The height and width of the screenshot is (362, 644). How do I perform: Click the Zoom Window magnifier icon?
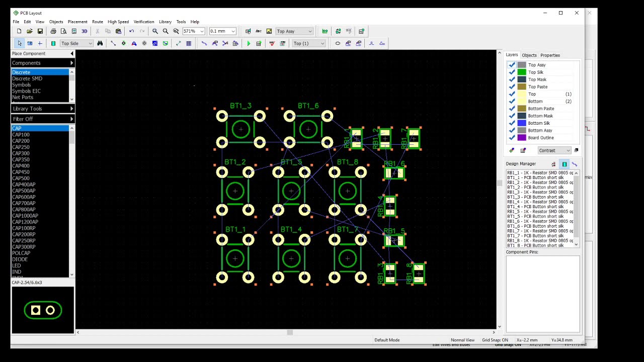pos(176,31)
